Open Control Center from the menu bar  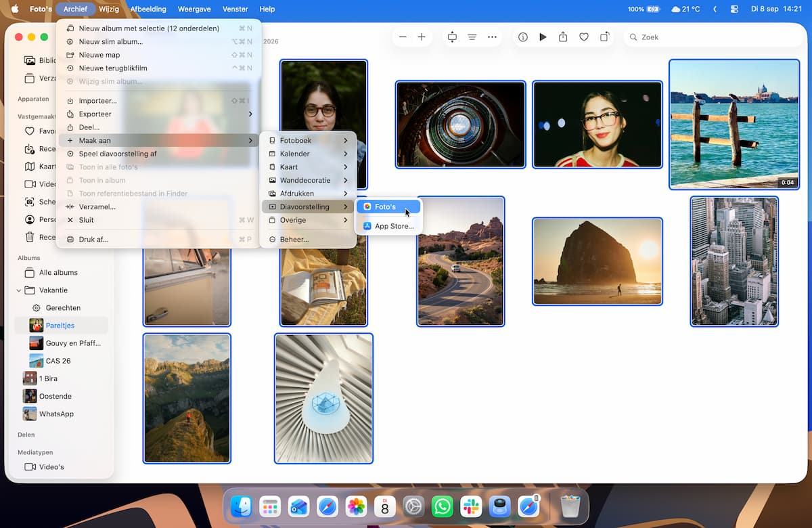tap(735, 9)
